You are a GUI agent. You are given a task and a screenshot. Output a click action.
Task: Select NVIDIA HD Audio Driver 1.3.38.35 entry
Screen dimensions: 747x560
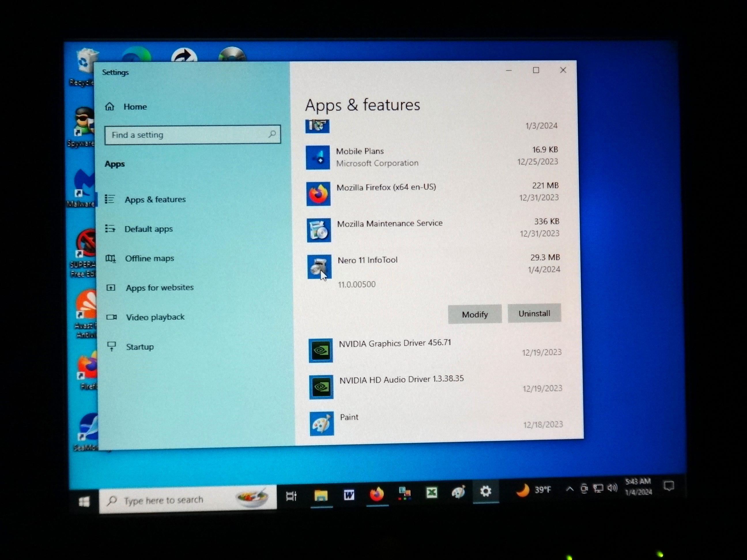click(x=401, y=379)
